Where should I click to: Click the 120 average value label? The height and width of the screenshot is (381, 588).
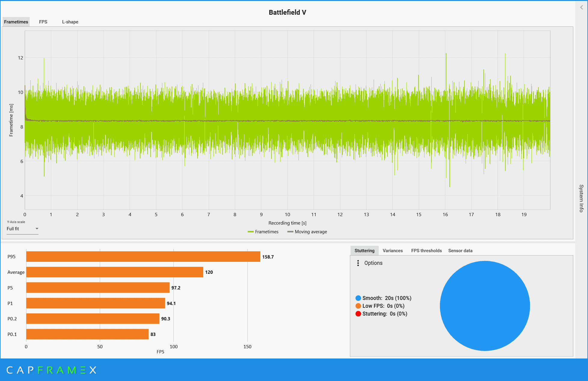[x=209, y=272]
